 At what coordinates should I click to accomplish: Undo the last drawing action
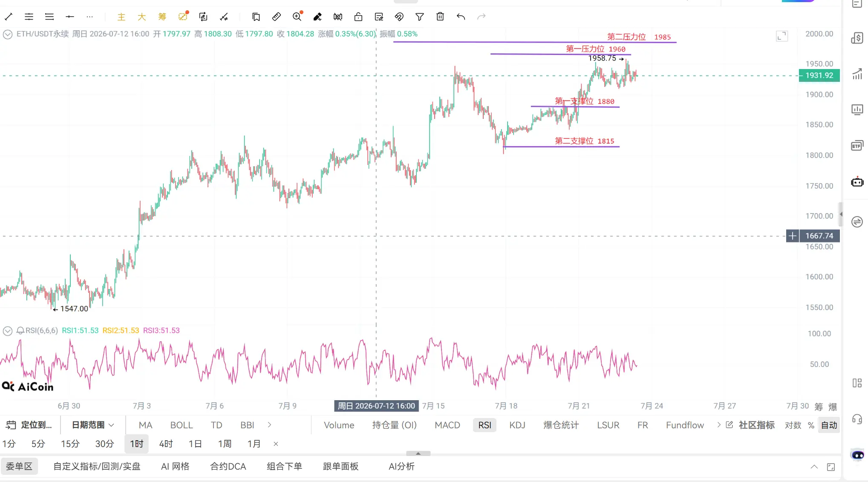[461, 17]
